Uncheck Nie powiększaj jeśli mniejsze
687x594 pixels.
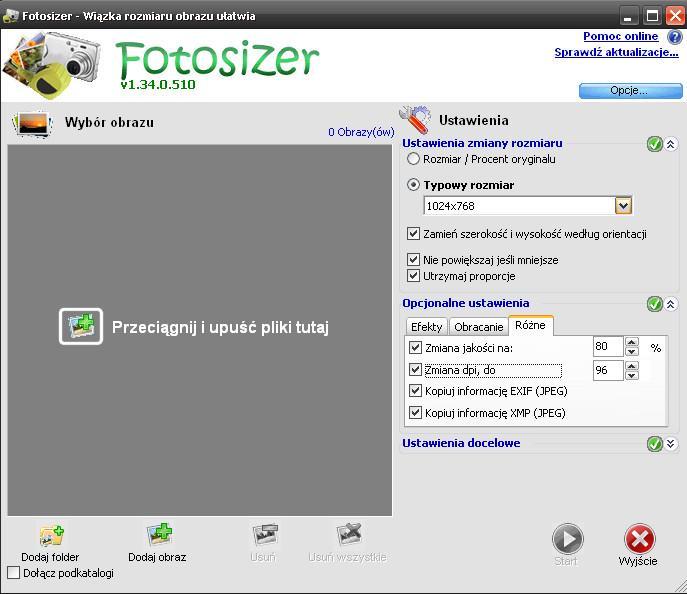point(413,259)
